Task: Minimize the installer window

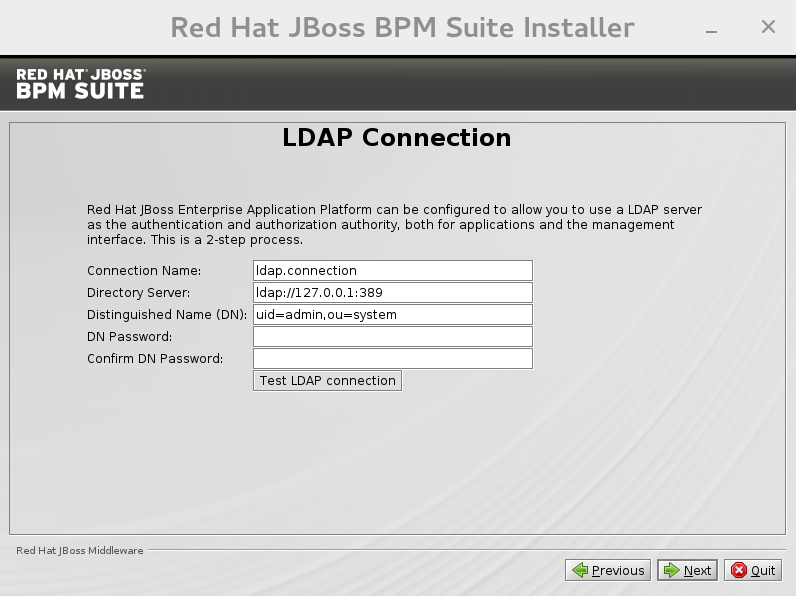Action: coord(711,28)
